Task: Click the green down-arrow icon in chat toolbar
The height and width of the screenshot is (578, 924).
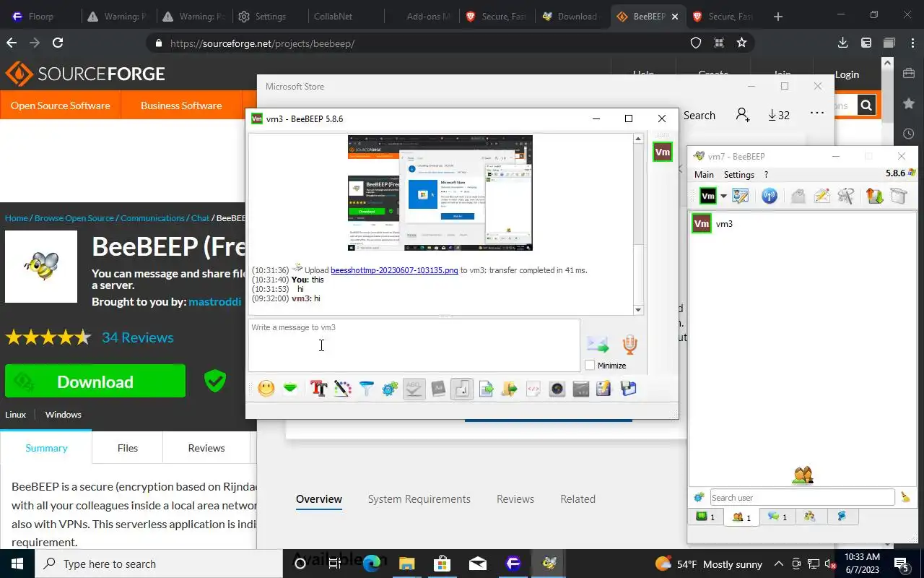Action: pyautogui.click(x=290, y=389)
